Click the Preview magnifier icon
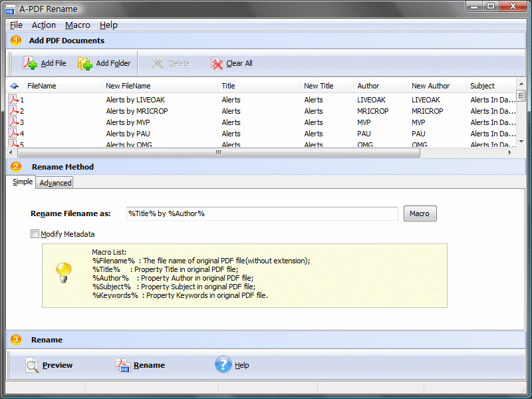 (31, 365)
